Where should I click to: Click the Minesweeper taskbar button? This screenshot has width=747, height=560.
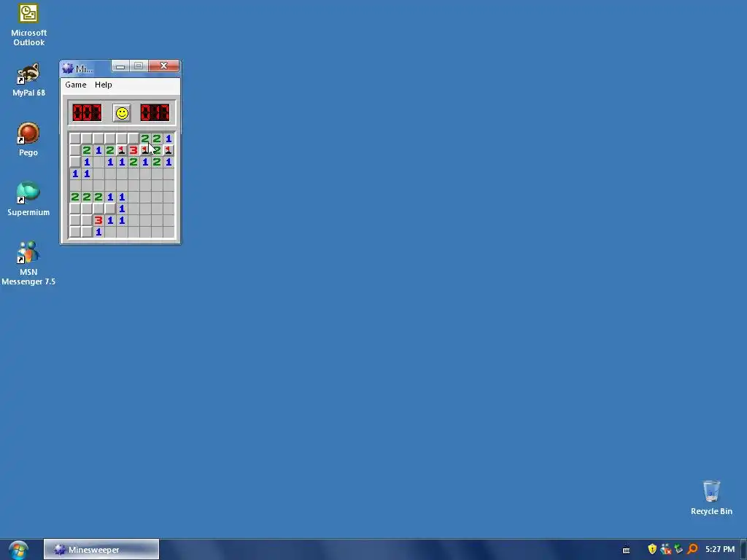pyautogui.click(x=101, y=550)
